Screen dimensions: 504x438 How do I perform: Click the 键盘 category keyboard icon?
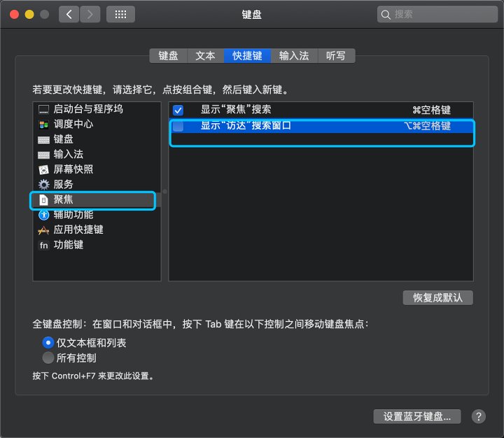(43, 140)
